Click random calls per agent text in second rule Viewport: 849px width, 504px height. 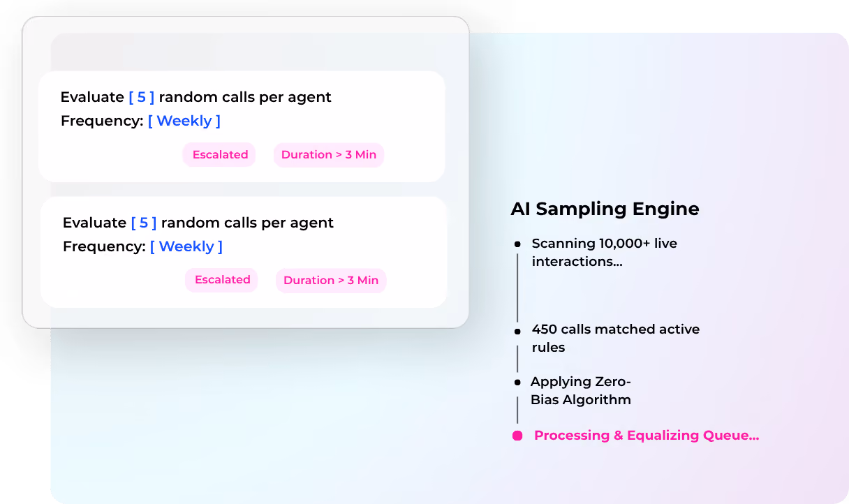pos(247,223)
